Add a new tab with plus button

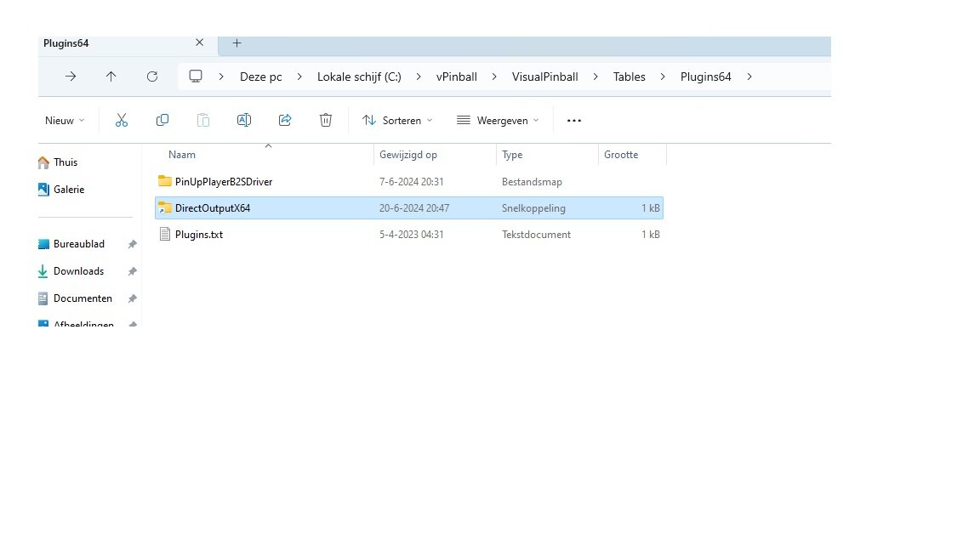click(x=237, y=43)
